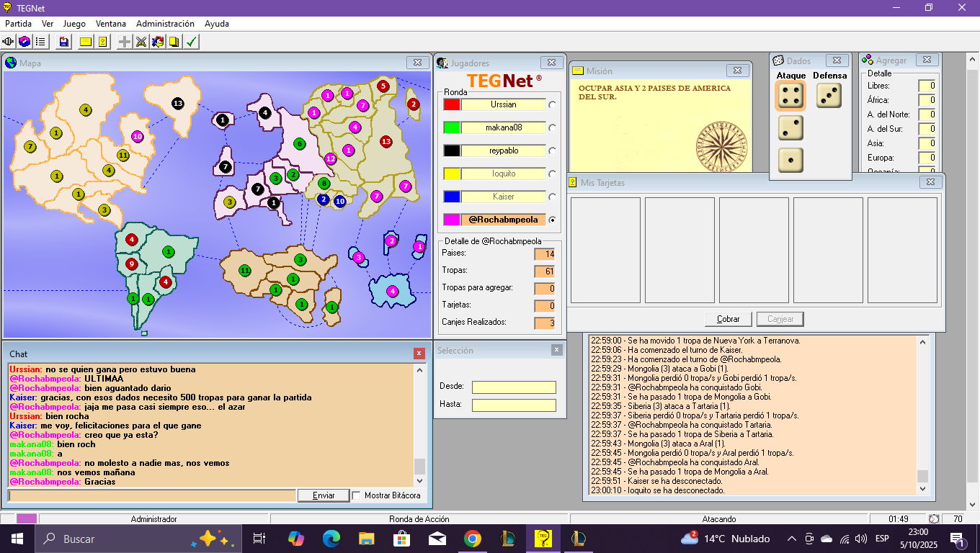Open the Administración menu
The height and width of the screenshot is (553, 980).
pyautogui.click(x=165, y=24)
